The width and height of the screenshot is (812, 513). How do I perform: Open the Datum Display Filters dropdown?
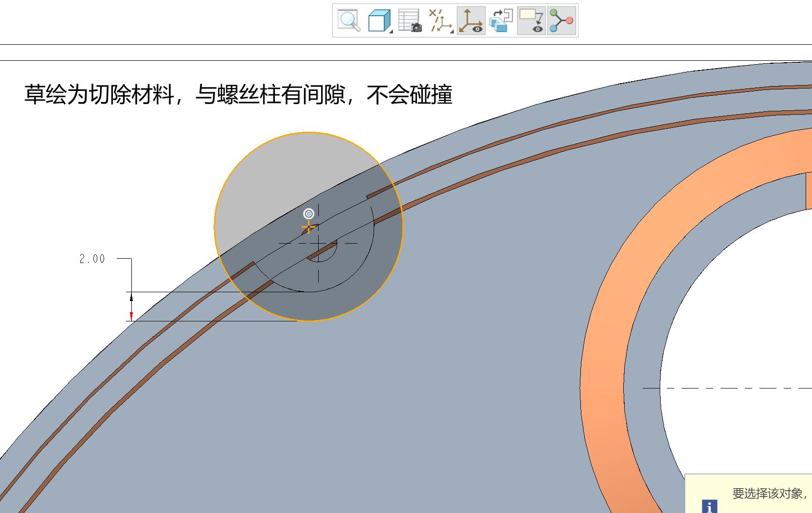pos(441,21)
